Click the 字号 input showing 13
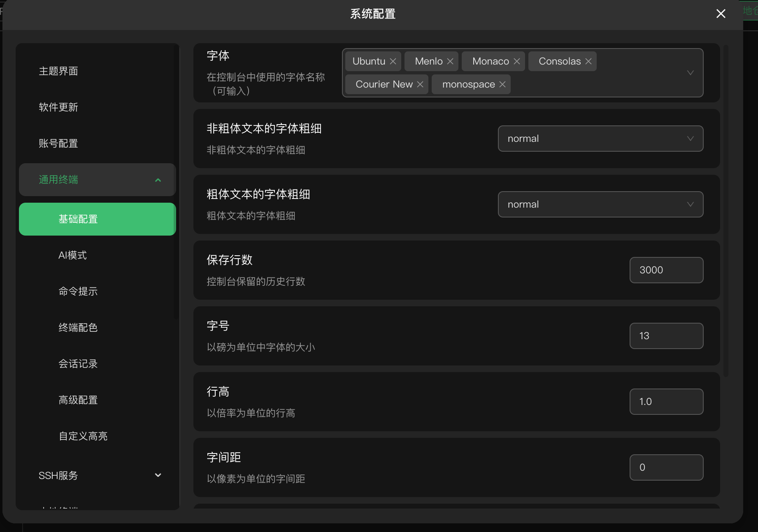This screenshot has width=758, height=532. coord(666,335)
